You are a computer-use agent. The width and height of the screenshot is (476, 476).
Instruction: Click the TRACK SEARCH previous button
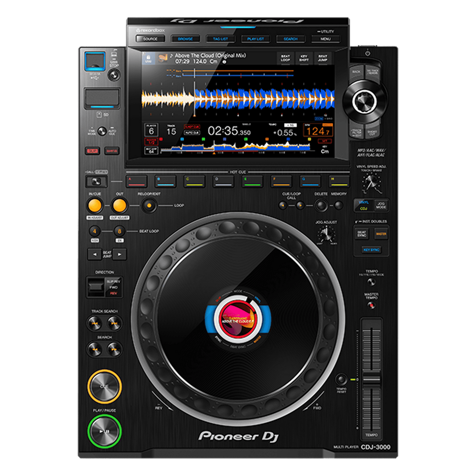[94, 323]
